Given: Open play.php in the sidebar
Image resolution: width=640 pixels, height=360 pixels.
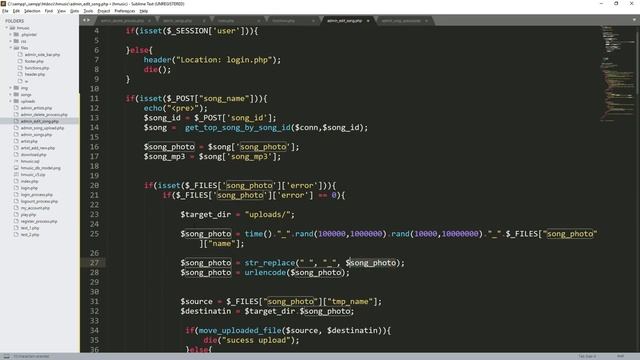Looking at the screenshot, I should point(28,215).
